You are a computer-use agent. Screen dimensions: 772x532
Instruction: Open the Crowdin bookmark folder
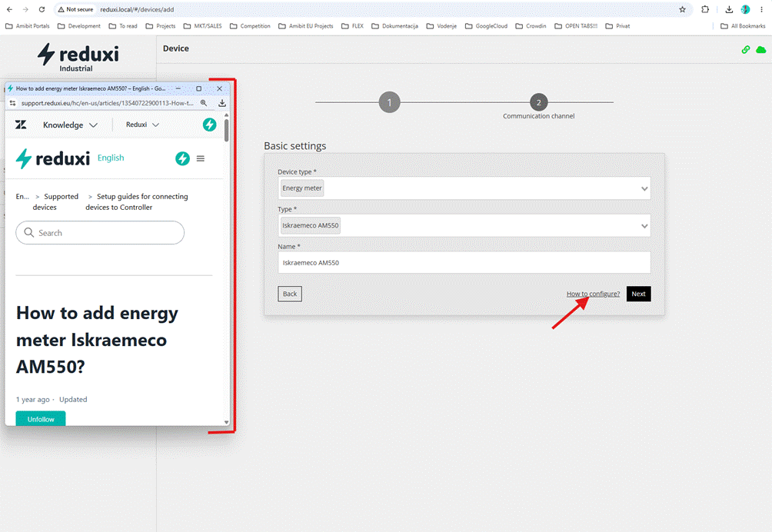[531, 26]
